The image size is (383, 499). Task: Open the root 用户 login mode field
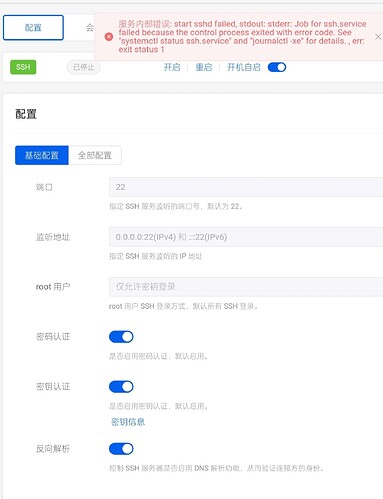246,287
